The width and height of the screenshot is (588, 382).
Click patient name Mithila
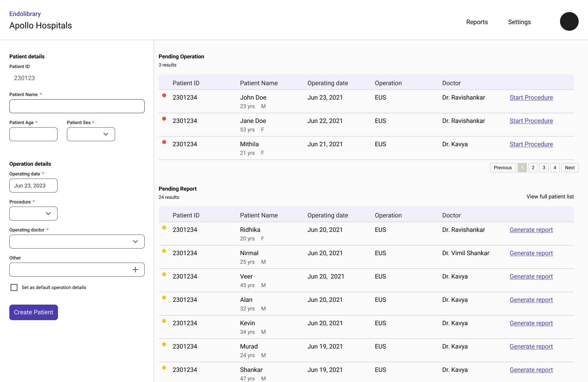[249, 144]
